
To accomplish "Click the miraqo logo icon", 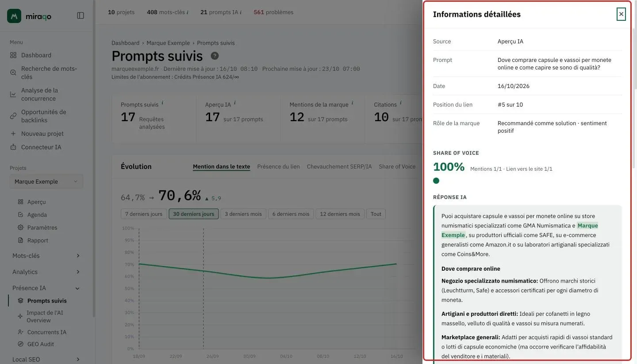I will click(14, 16).
